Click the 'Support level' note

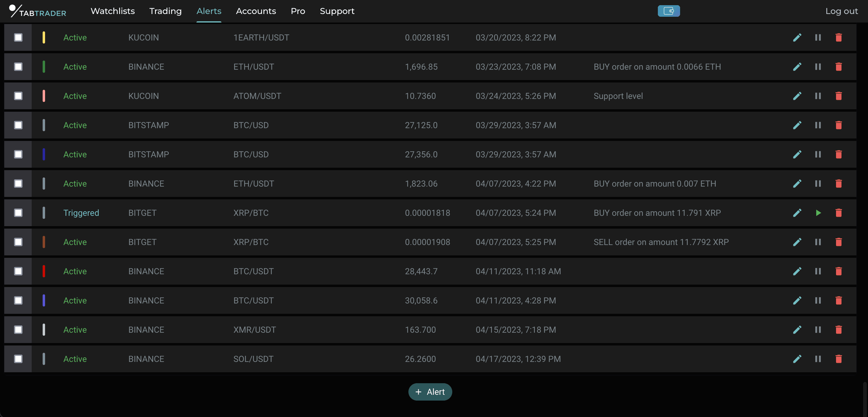coord(618,96)
